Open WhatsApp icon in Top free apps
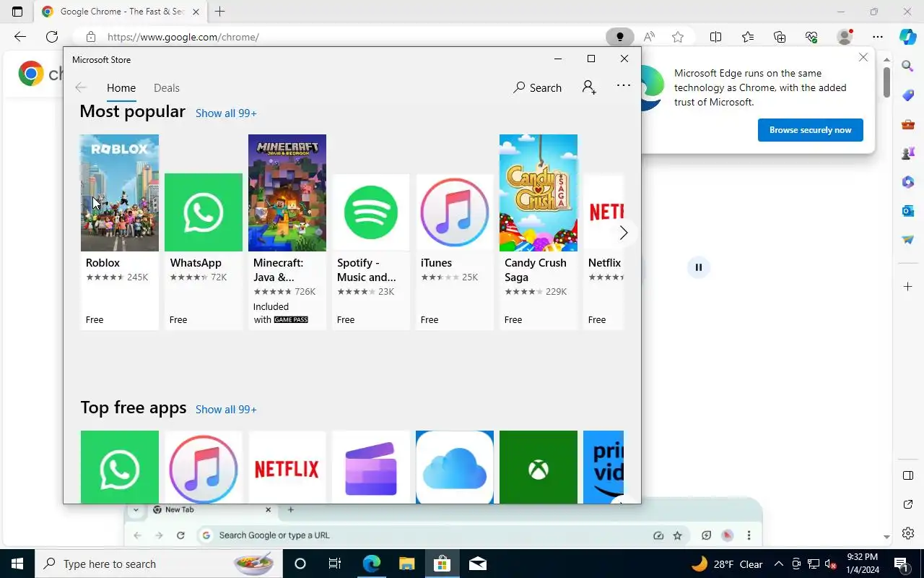This screenshot has height=578, width=924. pos(120,467)
